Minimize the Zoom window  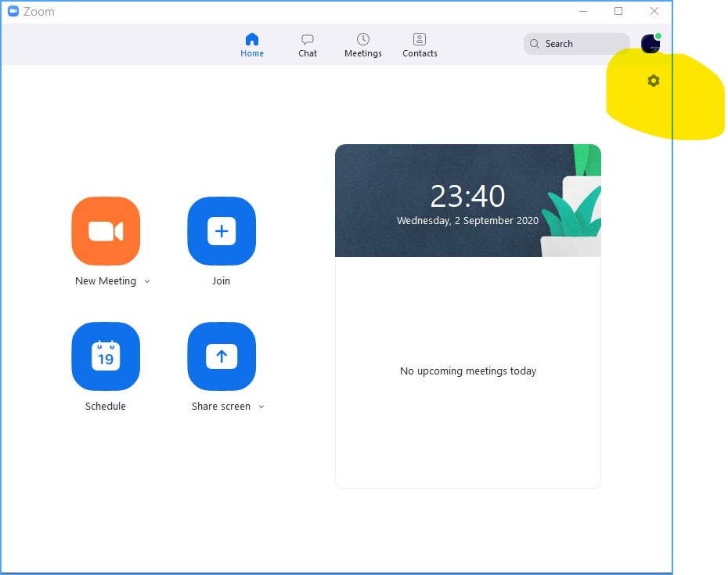[x=582, y=12]
